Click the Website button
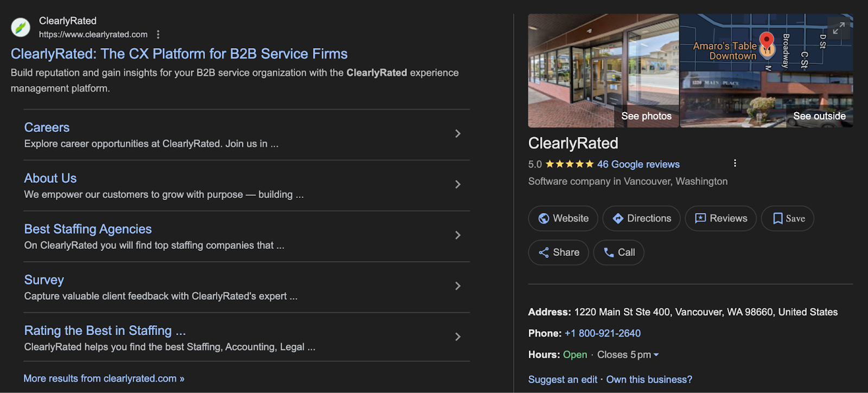 (x=563, y=218)
